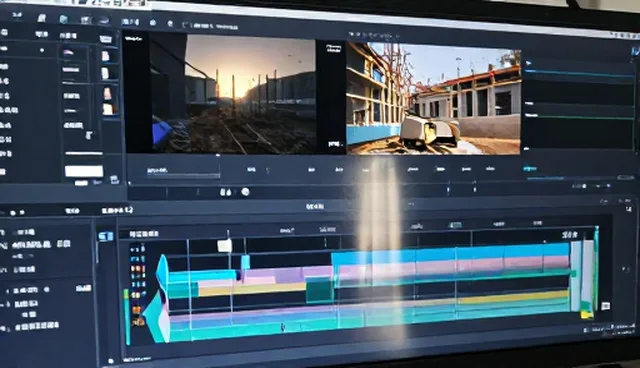Click the white input box in the left panel
Viewport: 640px width, 368px height.
(84, 171)
